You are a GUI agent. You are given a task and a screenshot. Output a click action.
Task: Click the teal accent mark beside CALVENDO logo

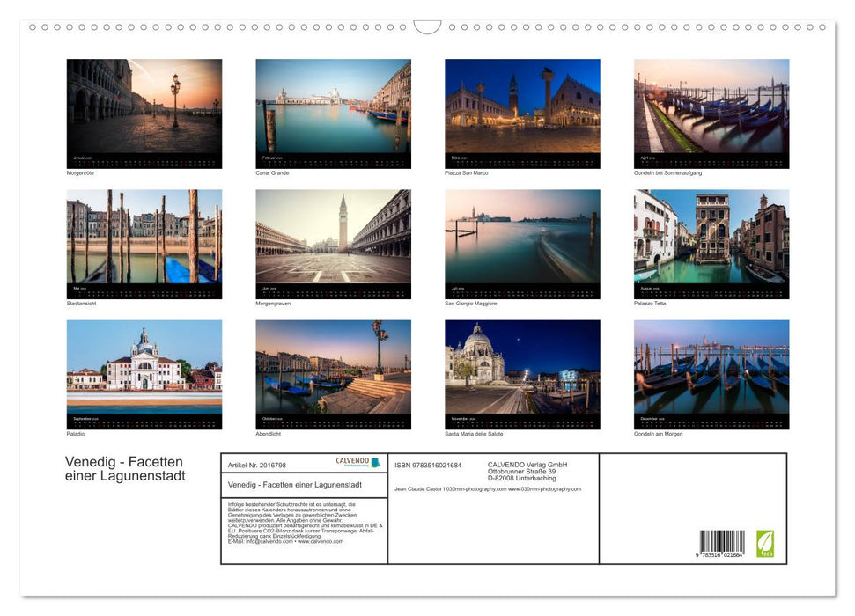[374, 462]
